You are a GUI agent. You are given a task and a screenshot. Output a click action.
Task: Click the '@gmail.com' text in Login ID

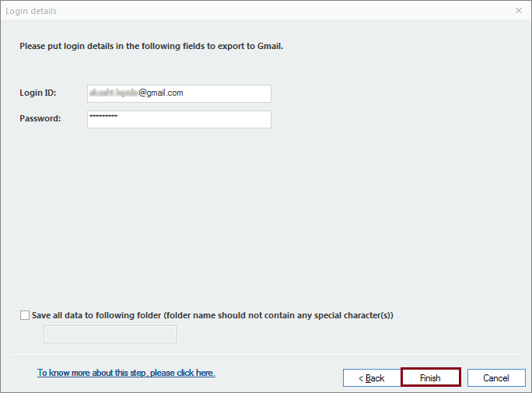(x=161, y=93)
